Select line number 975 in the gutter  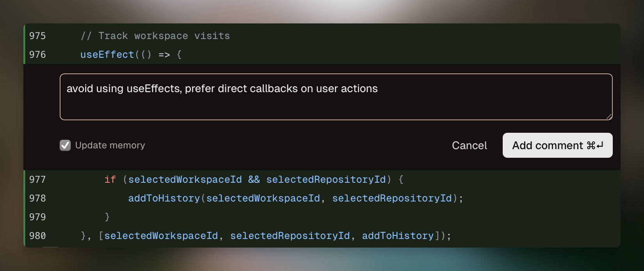pyautogui.click(x=37, y=36)
